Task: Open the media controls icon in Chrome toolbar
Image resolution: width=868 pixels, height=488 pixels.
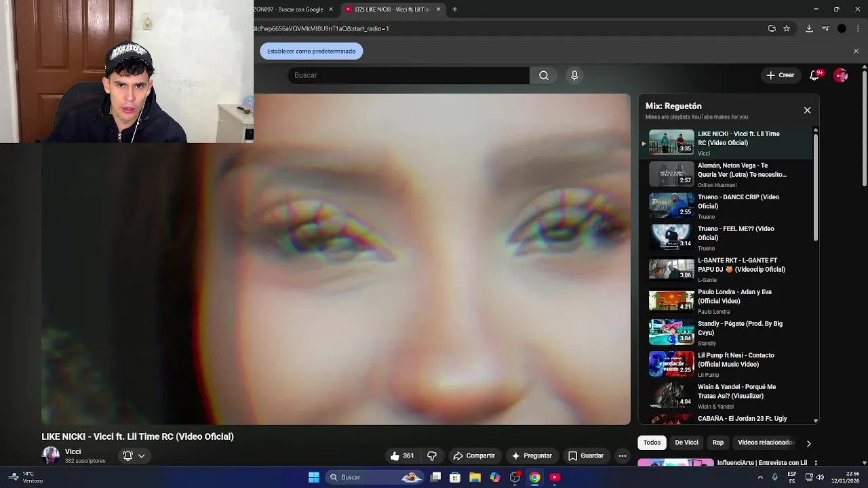Action: pyautogui.click(x=825, y=28)
